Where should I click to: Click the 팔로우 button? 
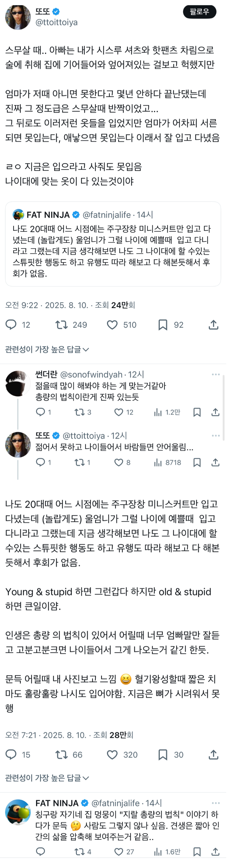pos(199,12)
